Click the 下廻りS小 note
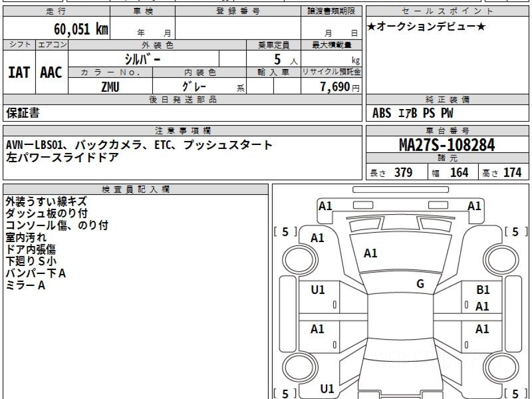 (31, 261)
